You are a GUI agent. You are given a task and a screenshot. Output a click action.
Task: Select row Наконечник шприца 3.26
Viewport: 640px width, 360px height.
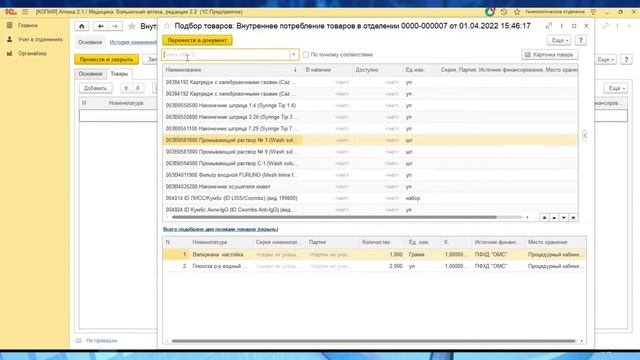click(370, 117)
